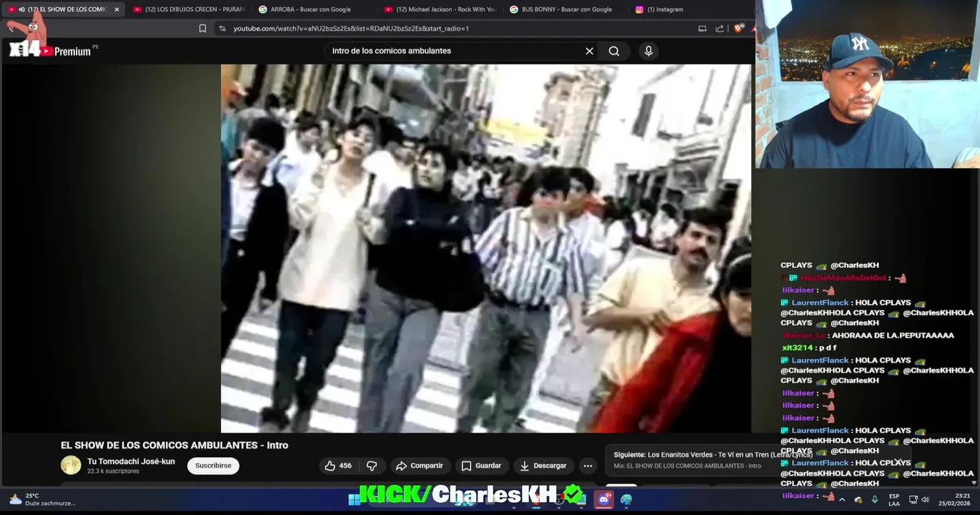Open next video Los Enanitos Verdes

click(x=713, y=455)
